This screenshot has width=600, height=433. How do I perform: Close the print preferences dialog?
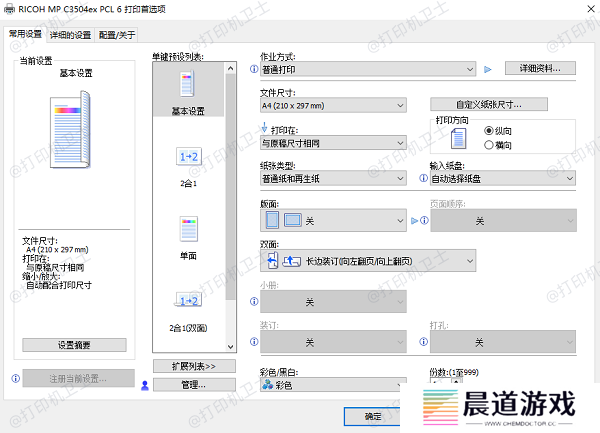point(591,8)
